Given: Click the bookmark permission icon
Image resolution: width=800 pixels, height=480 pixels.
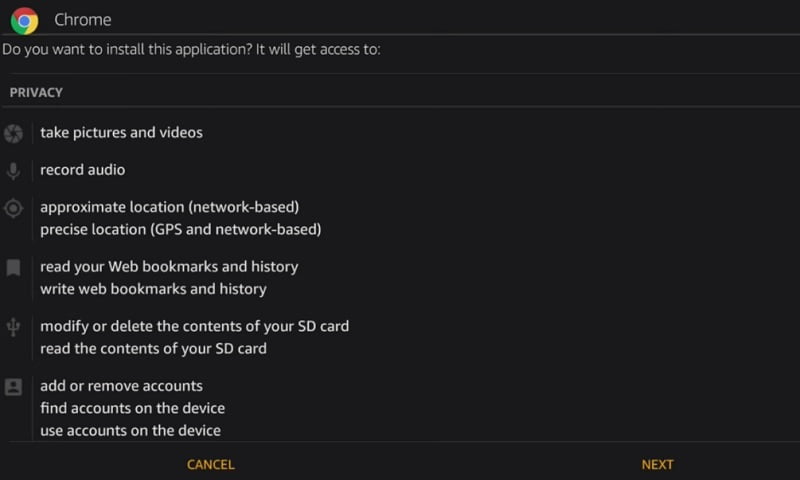Looking at the screenshot, I should (13, 267).
